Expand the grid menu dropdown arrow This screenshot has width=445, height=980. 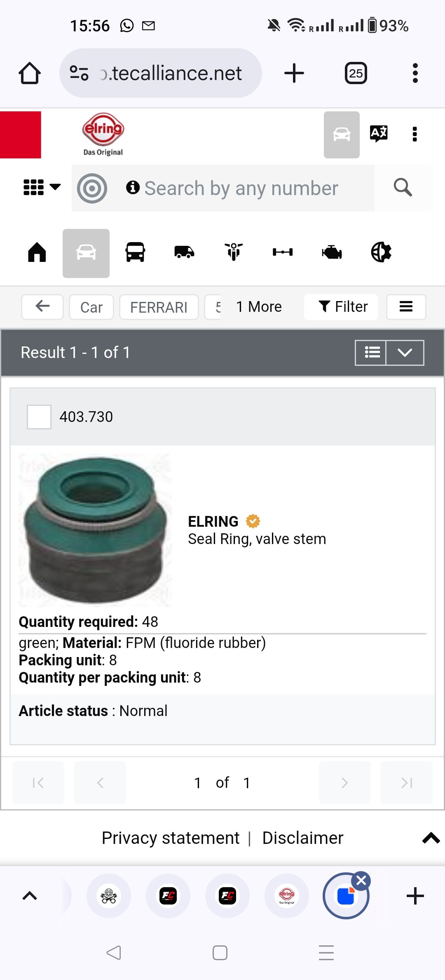[x=55, y=187]
